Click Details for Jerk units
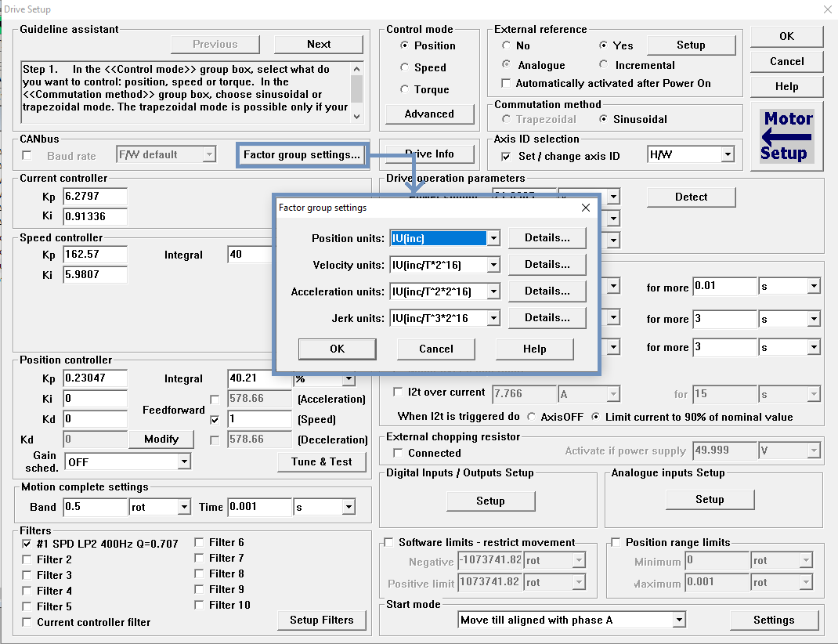This screenshot has height=644, width=838. coord(547,318)
